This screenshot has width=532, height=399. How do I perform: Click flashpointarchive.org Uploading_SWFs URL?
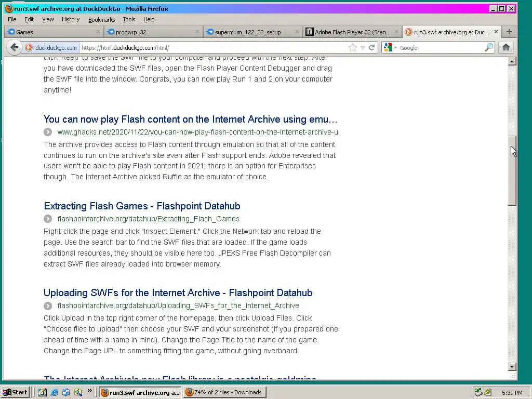[178, 305]
